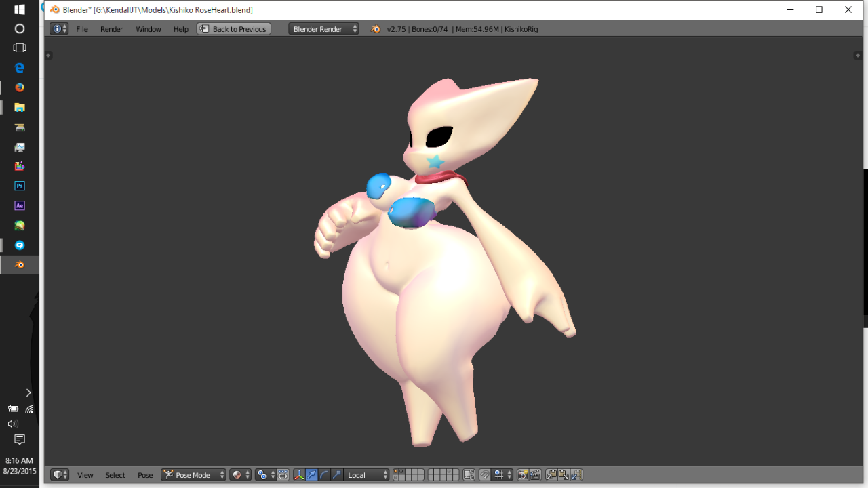Click the Blender logo in the info header

pos(376,28)
